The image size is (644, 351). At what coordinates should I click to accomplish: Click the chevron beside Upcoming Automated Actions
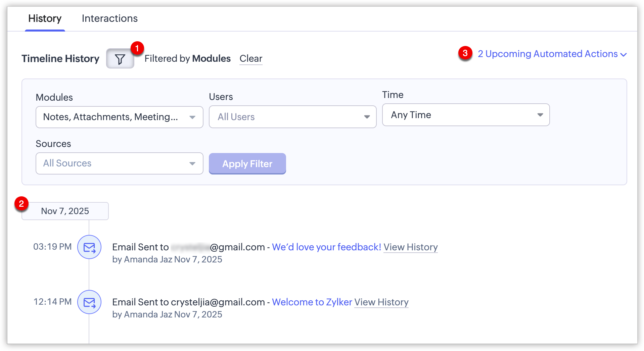pos(624,55)
